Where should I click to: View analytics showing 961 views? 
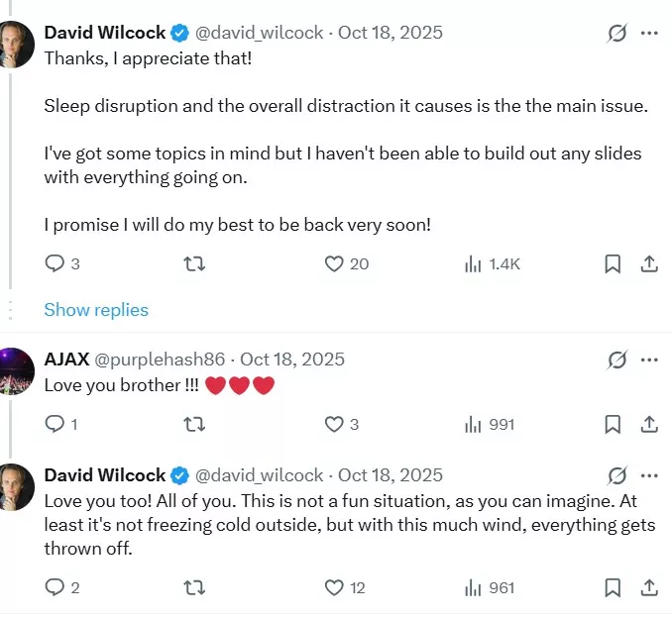tap(490, 587)
